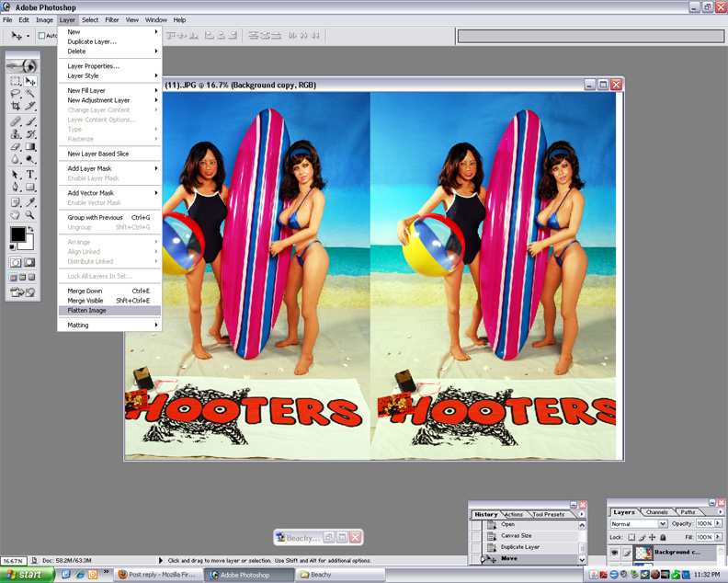Screen dimensions: 728x583
Task: Switch to Post reply Mozilla Firefox taskbar button
Action: coord(158,575)
